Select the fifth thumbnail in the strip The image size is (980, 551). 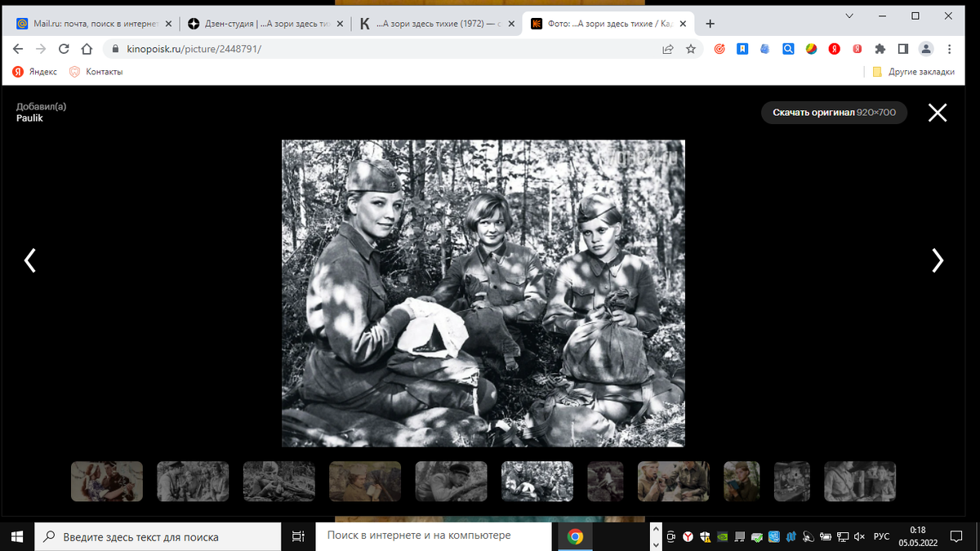tap(452, 481)
